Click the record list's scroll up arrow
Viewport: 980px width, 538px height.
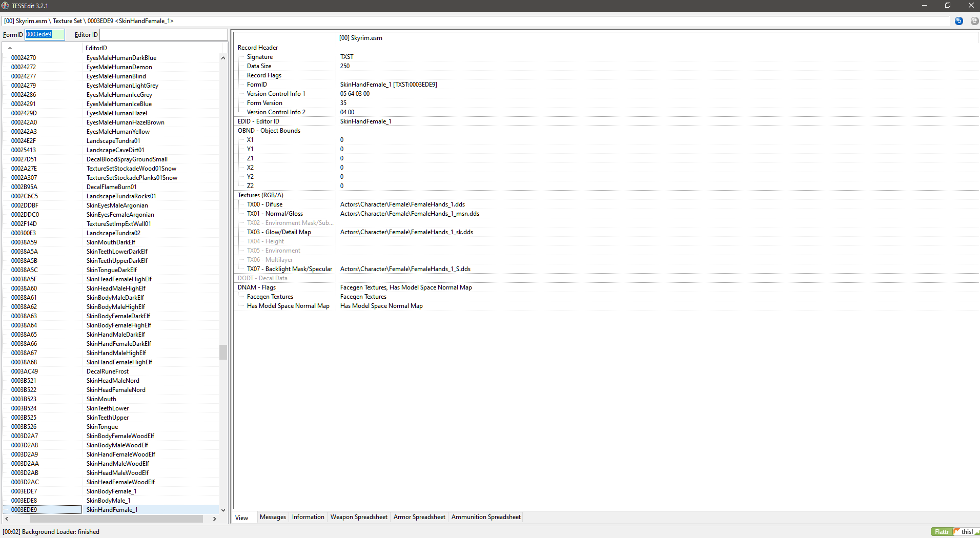click(223, 58)
